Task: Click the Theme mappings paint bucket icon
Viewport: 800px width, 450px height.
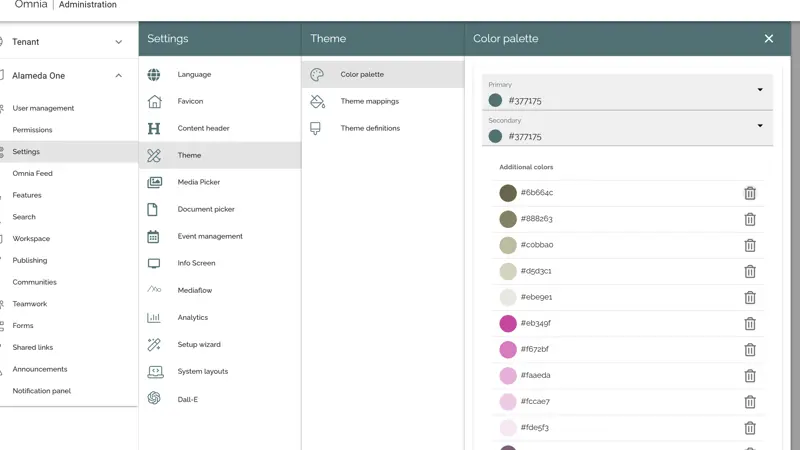Action: tap(317, 102)
